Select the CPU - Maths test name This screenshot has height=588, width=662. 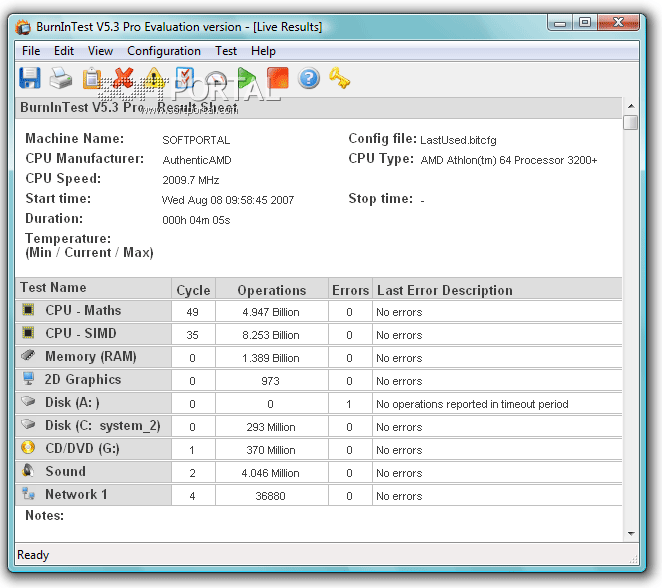(83, 310)
